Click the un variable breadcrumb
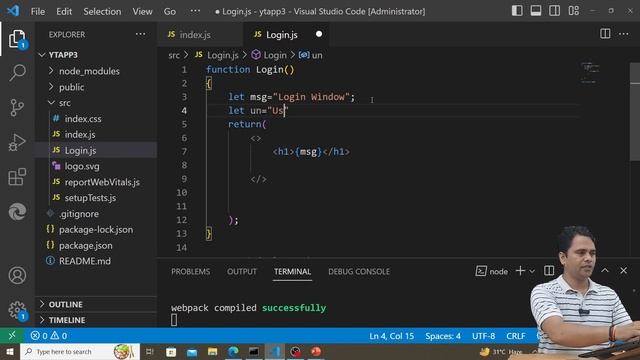640x360 pixels. coord(311,55)
